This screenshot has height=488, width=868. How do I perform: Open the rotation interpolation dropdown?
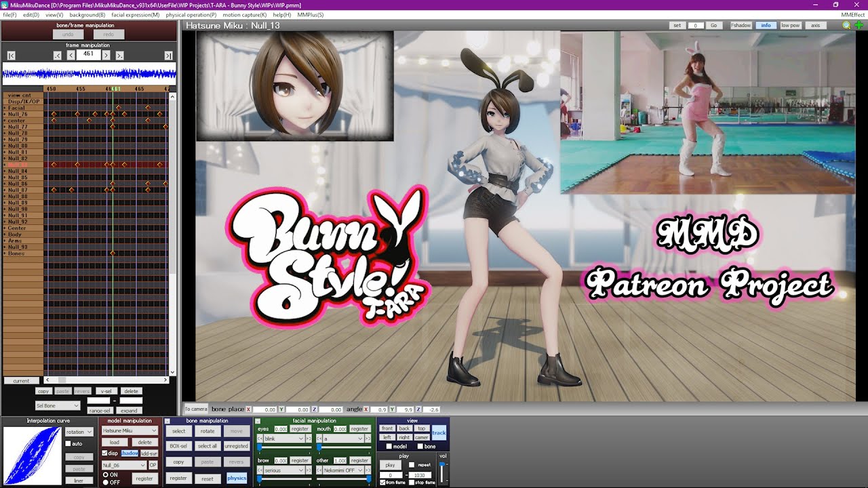(79, 432)
